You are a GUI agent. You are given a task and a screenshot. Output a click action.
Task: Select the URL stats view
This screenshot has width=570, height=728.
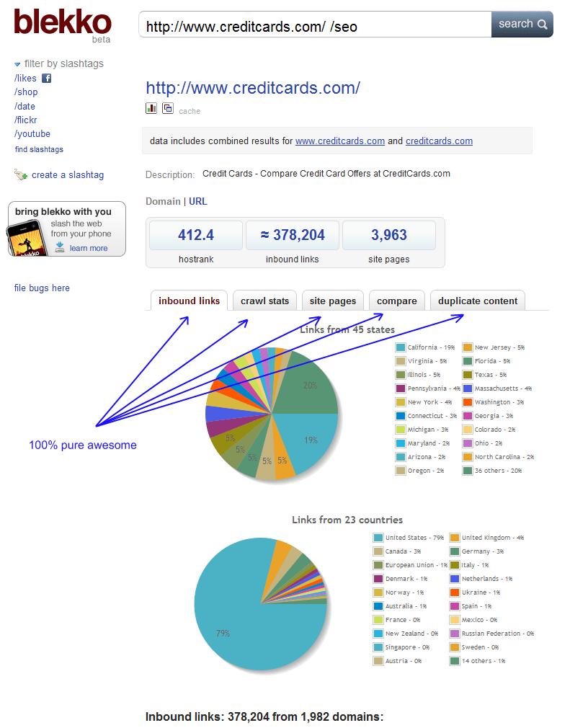198,202
